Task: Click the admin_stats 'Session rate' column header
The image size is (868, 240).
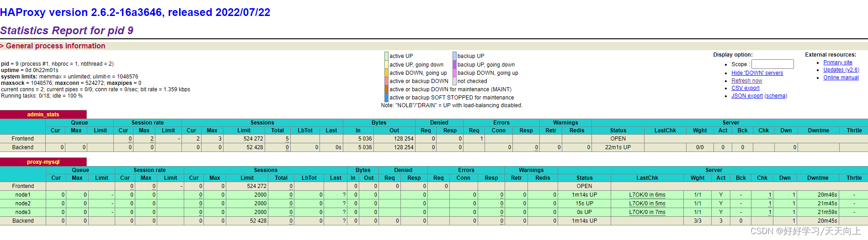Action: [148, 123]
